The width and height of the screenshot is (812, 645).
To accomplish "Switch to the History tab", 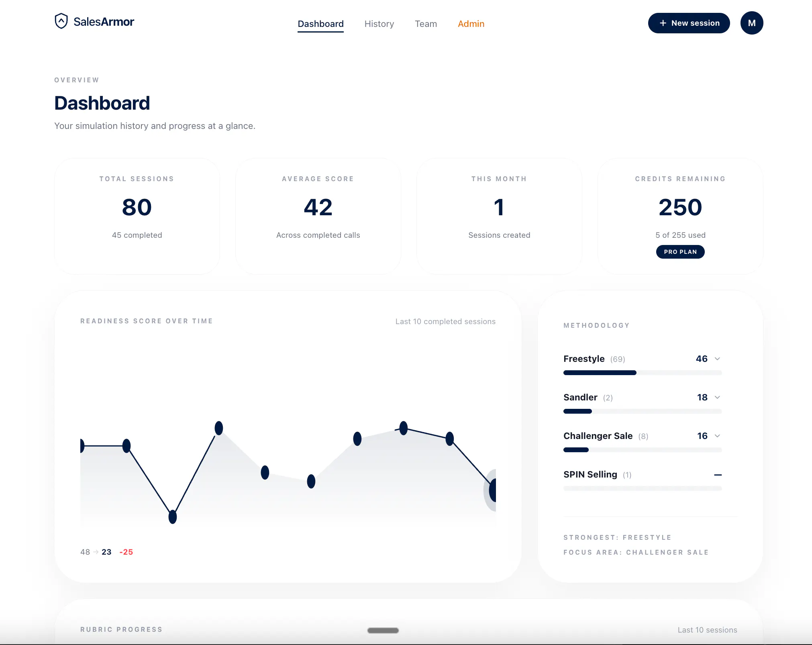I will [379, 24].
